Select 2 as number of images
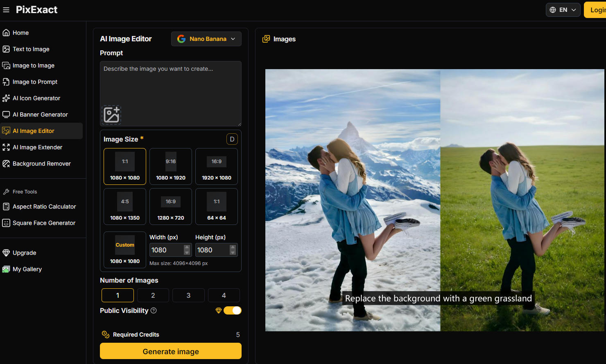 pos(153,295)
